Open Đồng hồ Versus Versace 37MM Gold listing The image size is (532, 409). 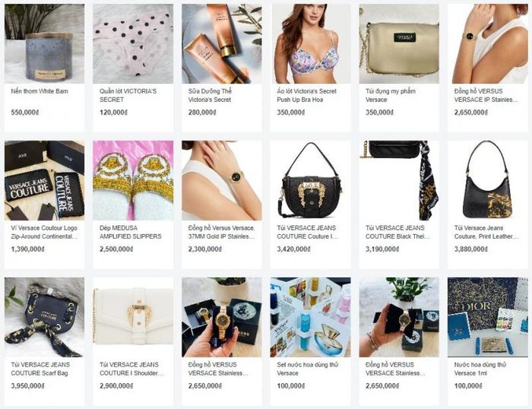pyautogui.click(x=222, y=232)
